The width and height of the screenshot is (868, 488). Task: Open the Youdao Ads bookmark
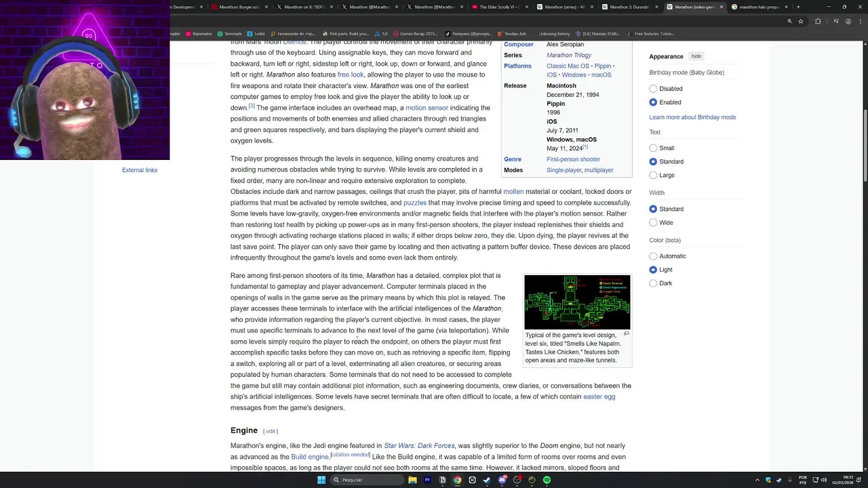[x=512, y=33]
